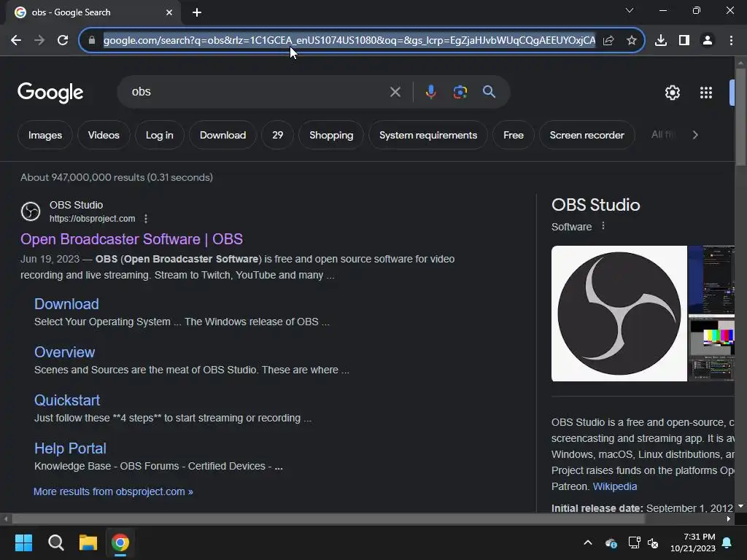The height and width of the screenshot is (560, 747).
Task: Submit search with magnifying glass icon
Action: click(x=489, y=92)
